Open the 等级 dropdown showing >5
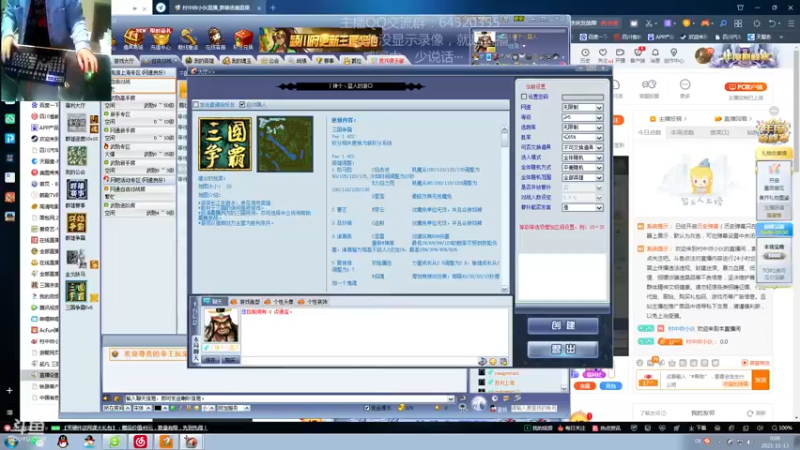The image size is (800, 450). pos(582,117)
